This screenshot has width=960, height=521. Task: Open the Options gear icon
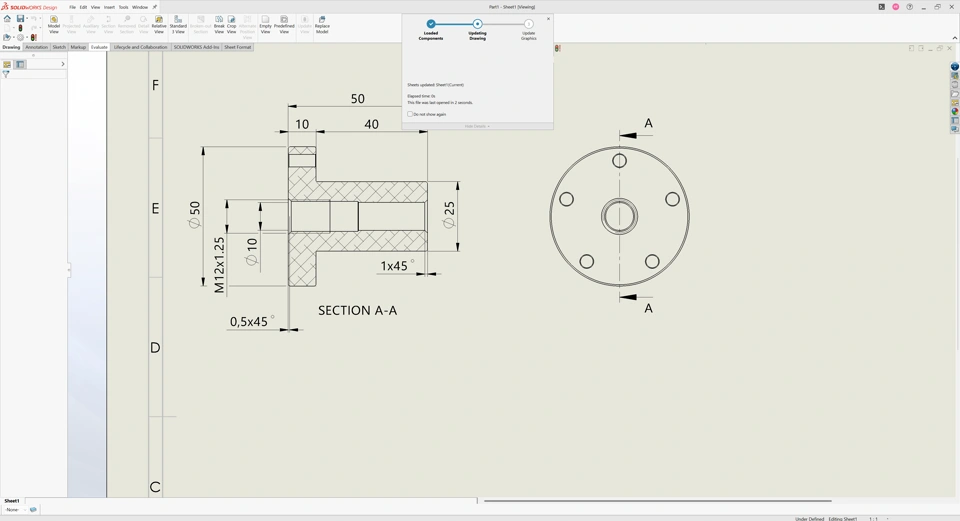[20, 37]
